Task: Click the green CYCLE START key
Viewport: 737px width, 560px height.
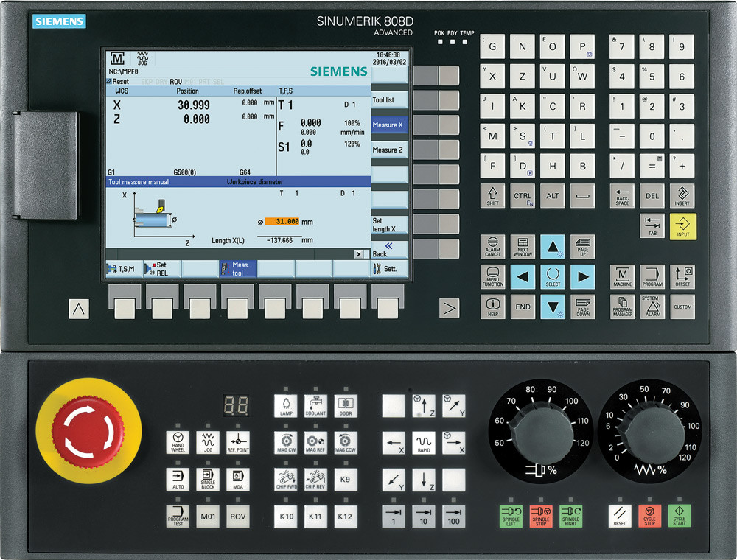Action: click(680, 516)
